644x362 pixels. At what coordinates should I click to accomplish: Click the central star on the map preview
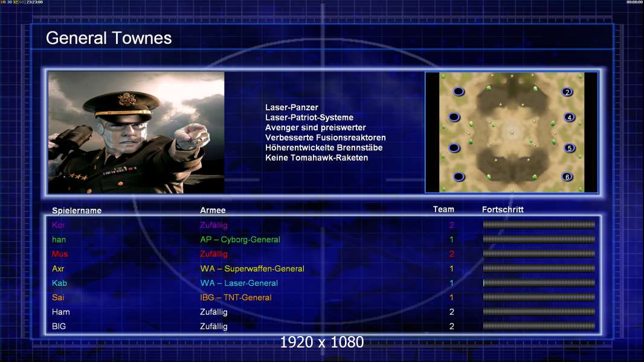(x=512, y=132)
